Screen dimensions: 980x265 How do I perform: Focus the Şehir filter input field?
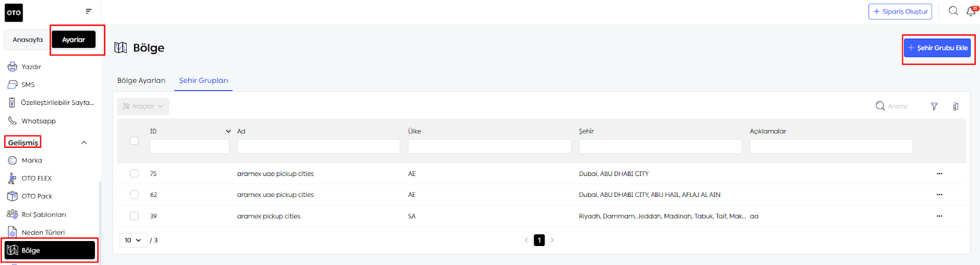coord(660,147)
